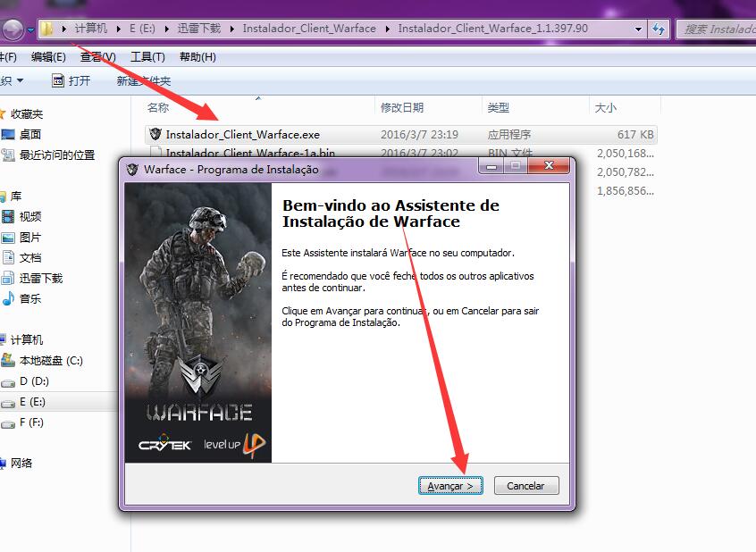The height and width of the screenshot is (552, 756).
Task: Click the Recent Places (最近访问的位置) icon
Action: 8,155
